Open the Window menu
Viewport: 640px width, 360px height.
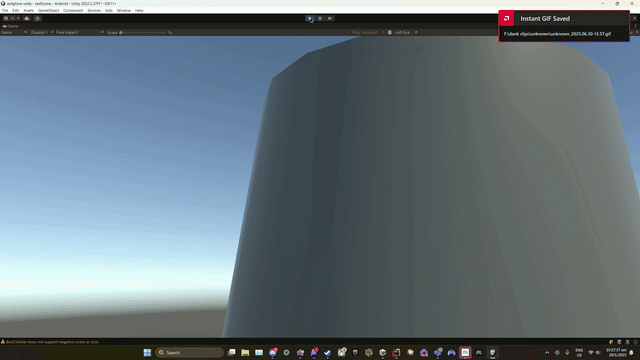(124, 10)
